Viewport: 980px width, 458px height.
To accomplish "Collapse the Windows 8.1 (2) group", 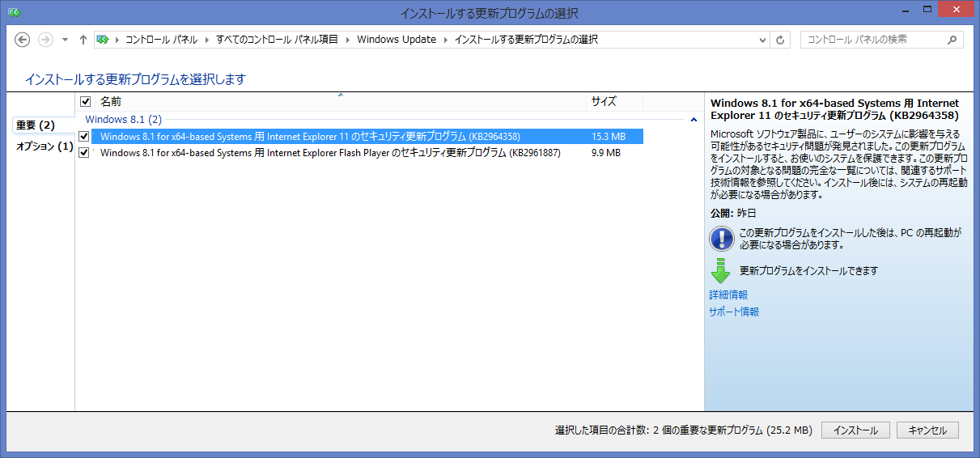I will [694, 120].
